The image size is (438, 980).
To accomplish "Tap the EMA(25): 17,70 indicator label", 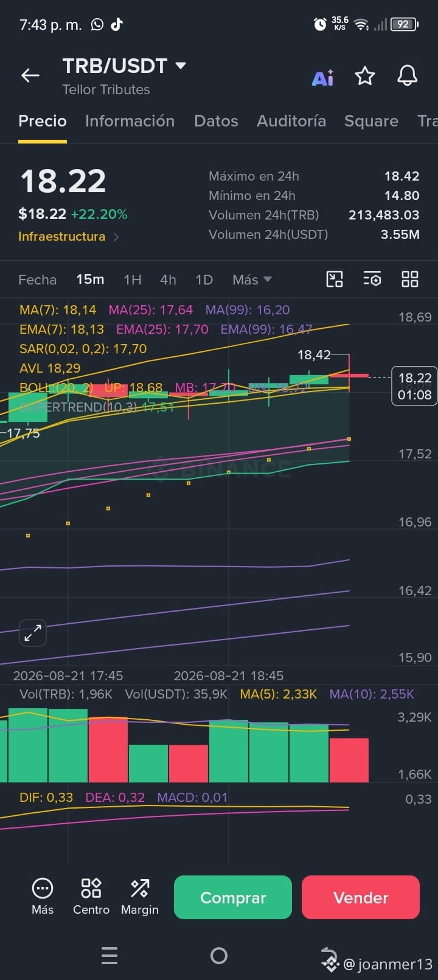I will pos(162,330).
